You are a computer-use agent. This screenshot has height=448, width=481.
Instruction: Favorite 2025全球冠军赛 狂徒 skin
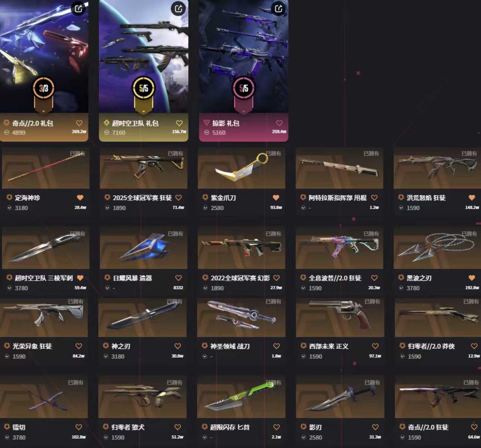(179, 198)
